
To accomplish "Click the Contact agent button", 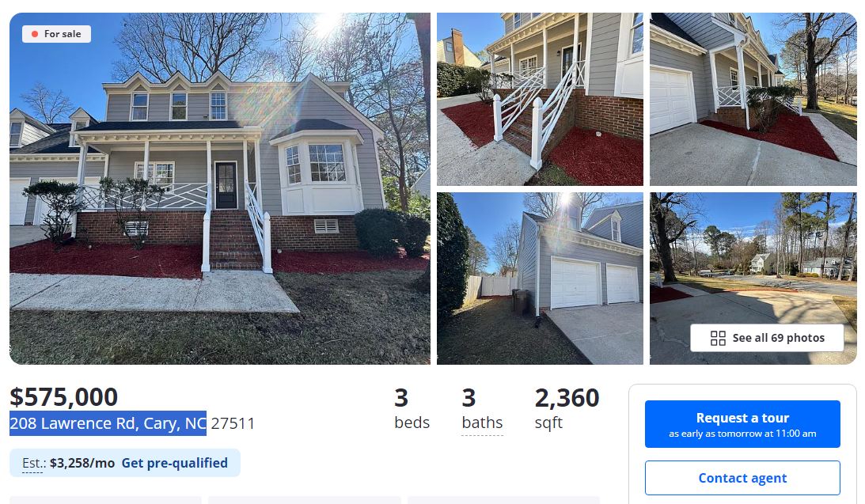I will [x=742, y=478].
